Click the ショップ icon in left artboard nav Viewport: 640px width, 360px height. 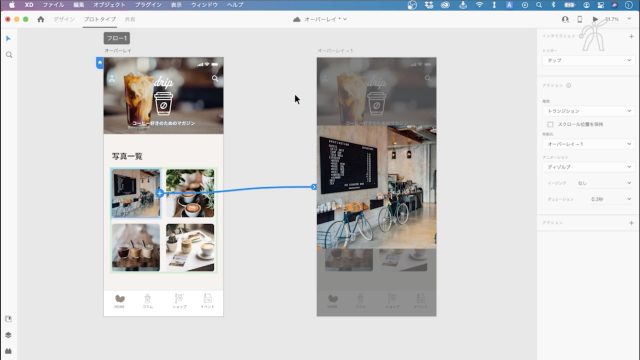point(179,298)
